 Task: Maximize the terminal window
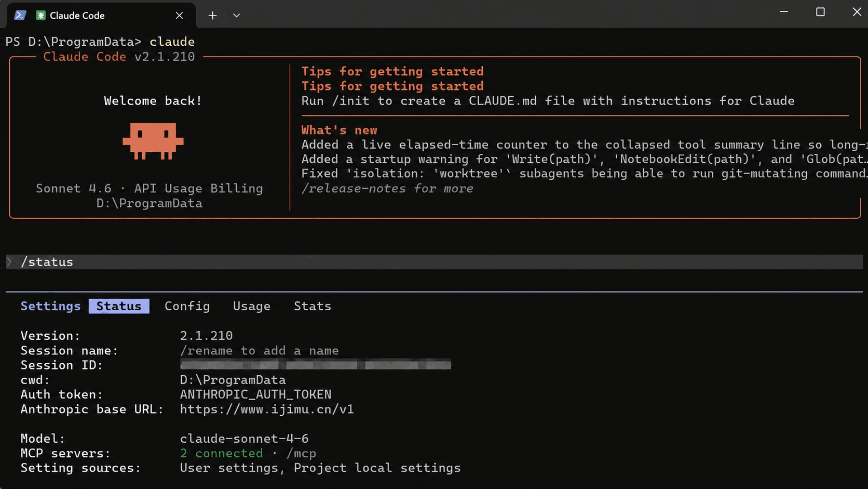tap(820, 11)
